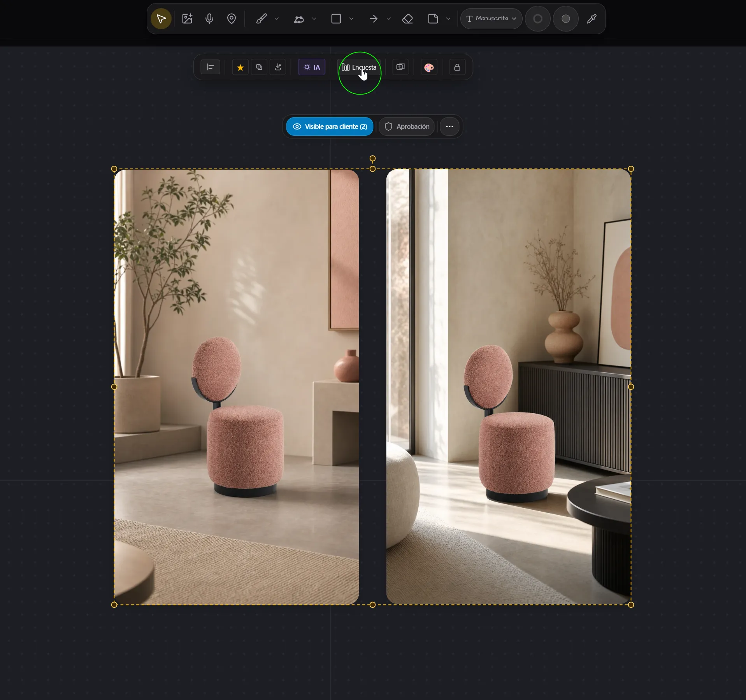Click the align left icon
Image resolution: width=746 pixels, height=700 pixels.
tap(211, 67)
